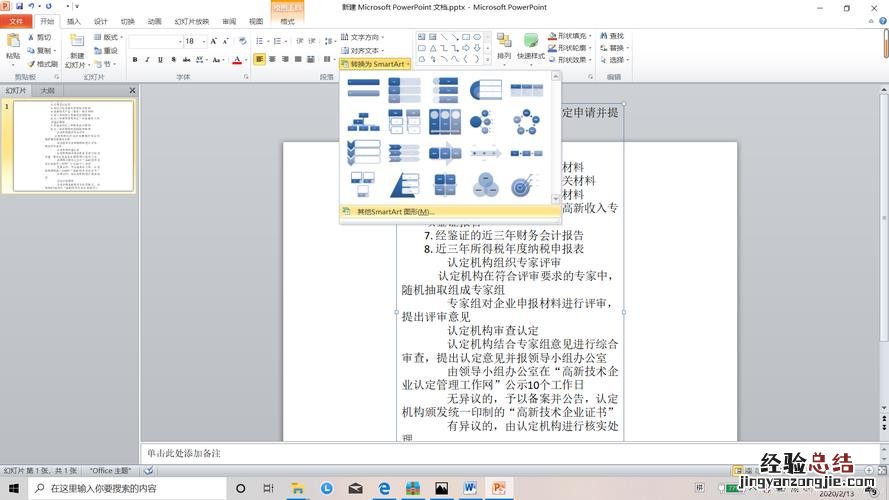Expand the font size dropdown
The image size is (889, 500).
(205, 41)
